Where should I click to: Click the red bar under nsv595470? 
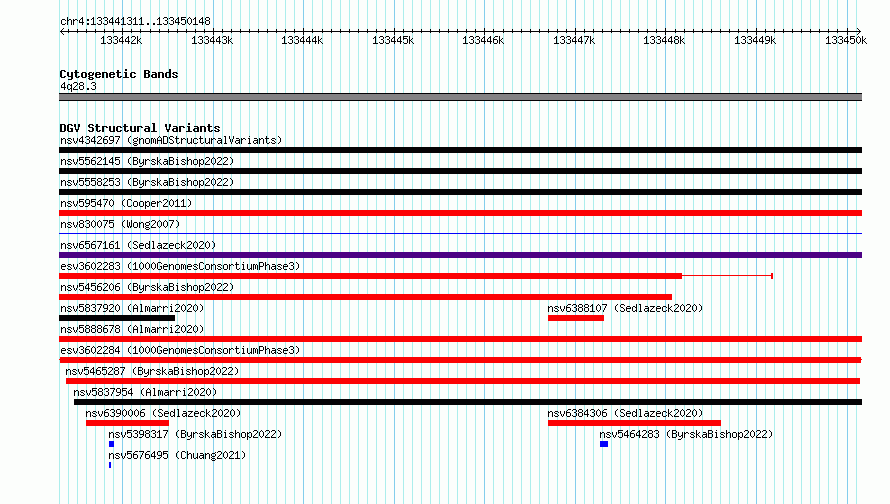pyautogui.click(x=460, y=213)
